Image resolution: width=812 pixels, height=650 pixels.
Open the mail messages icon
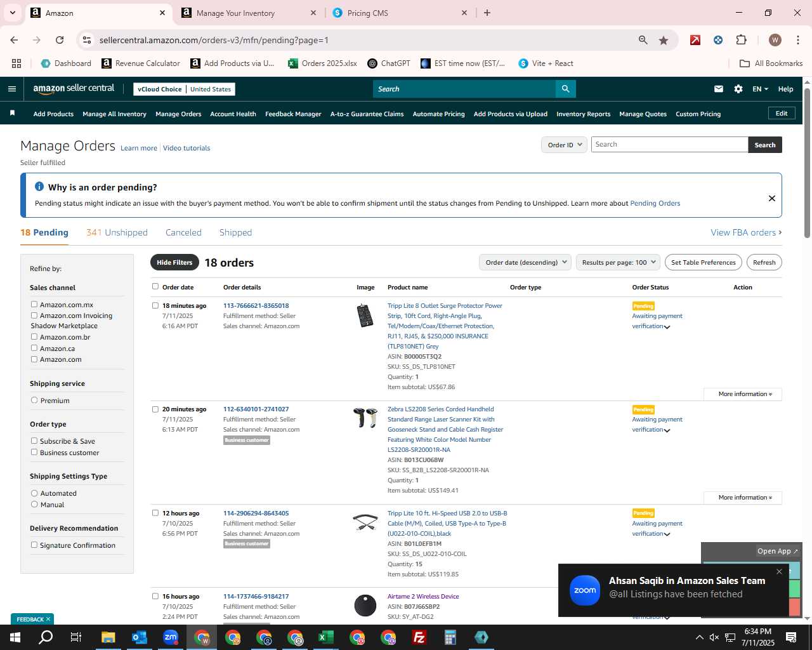[719, 89]
